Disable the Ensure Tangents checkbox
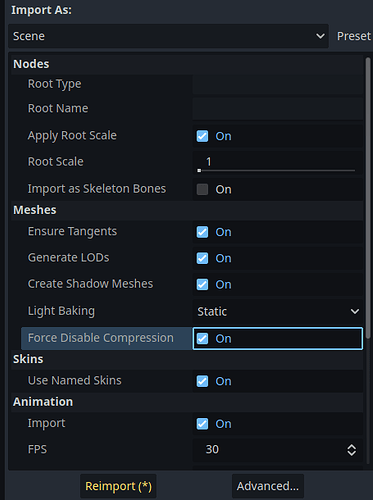 click(202, 232)
